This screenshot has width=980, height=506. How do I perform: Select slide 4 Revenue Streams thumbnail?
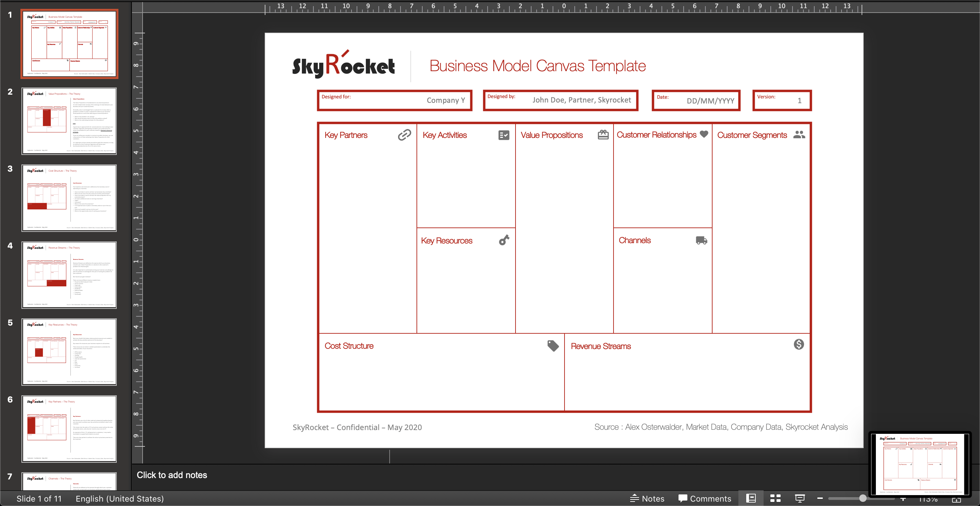pyautogui.click(x=69, y=275)
